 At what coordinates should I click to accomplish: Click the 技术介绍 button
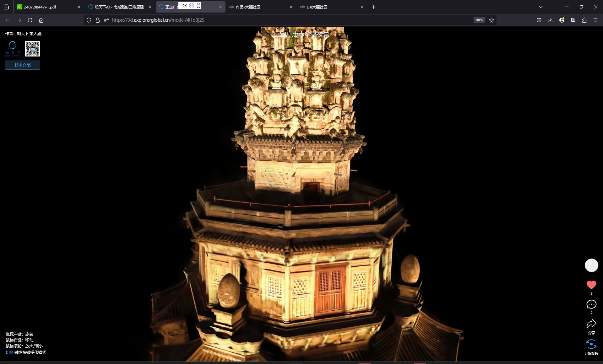point(23,65)
